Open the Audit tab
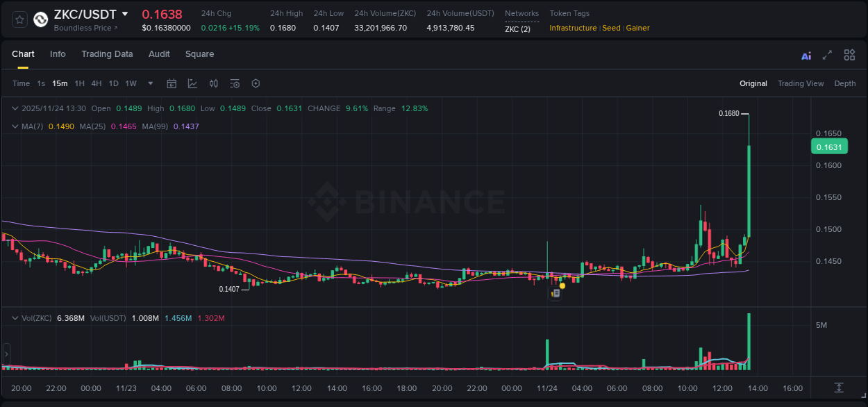 coord(159,54)
